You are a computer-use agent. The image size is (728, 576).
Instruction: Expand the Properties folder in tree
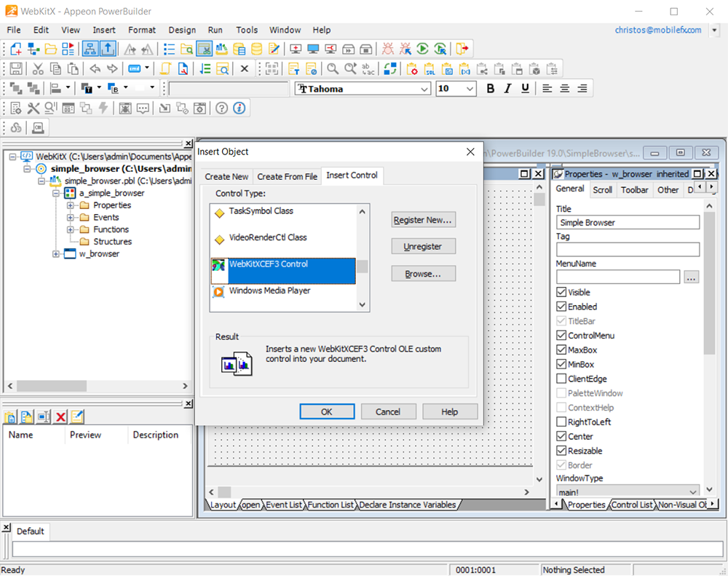pos(70,205)
